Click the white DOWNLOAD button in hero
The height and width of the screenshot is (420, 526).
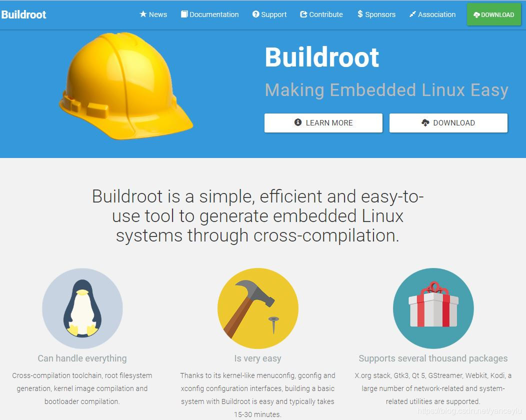448,123
